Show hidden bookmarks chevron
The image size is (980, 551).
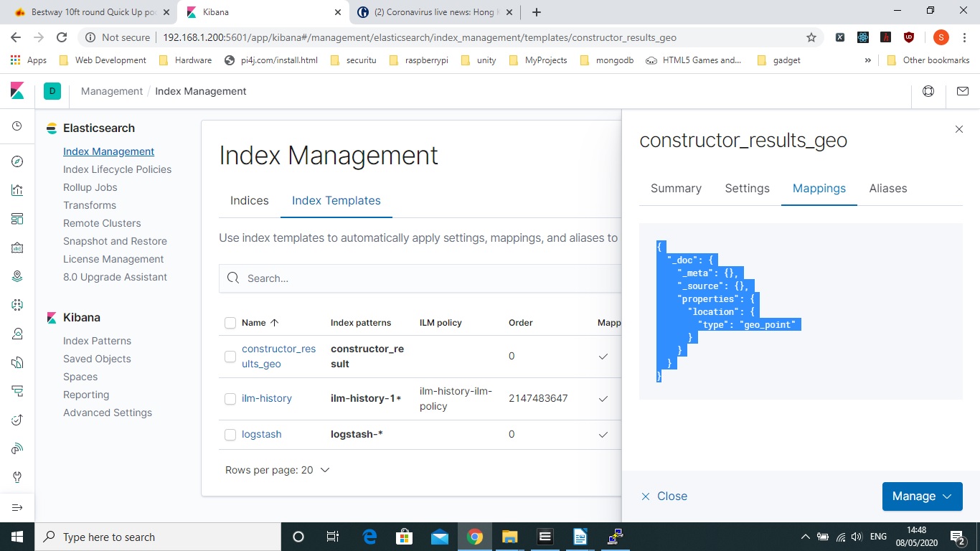pyautogui.click(x=868, y=60)
